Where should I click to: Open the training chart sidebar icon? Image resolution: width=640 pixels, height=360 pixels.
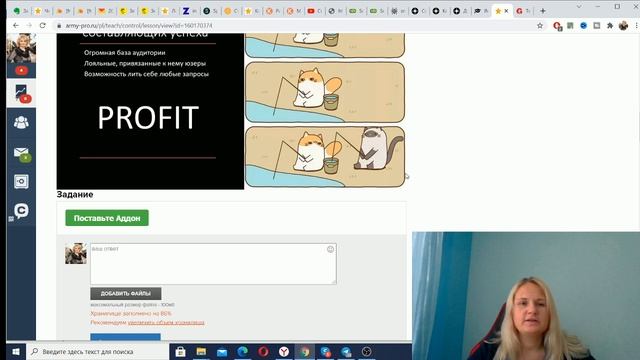coord(21,93)
